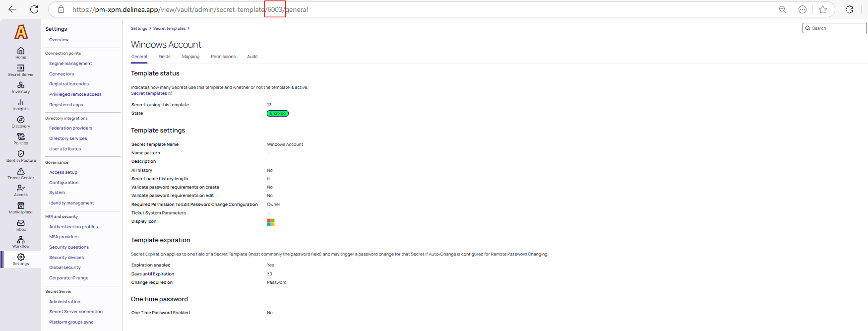The height and width of the screenshot is (331, 868).
Task: Open the Insights section
Action: pos(21,105)
